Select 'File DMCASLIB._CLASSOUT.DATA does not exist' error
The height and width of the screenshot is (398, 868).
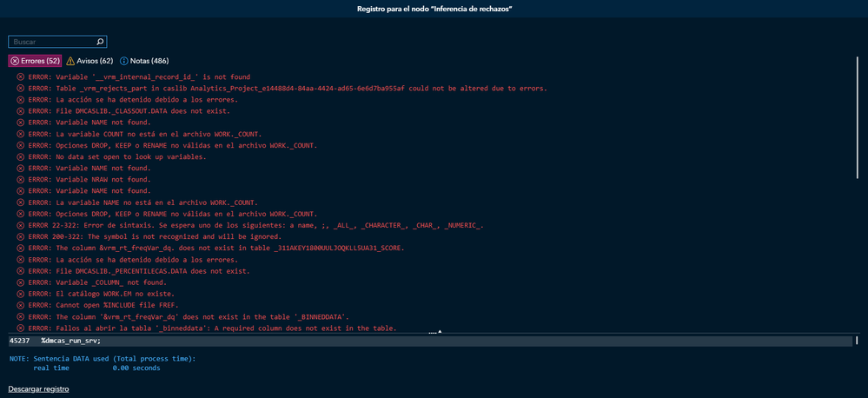pos(129,111)
